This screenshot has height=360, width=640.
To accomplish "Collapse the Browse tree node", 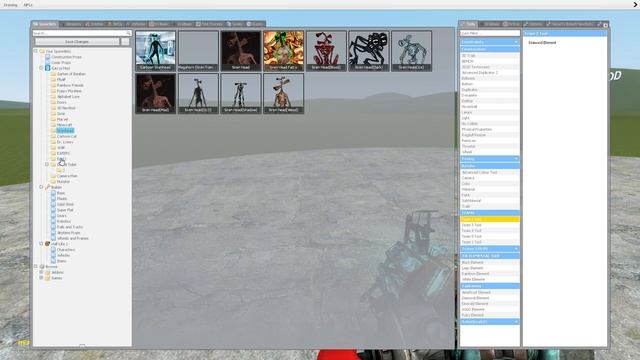I will coord(36,267).
